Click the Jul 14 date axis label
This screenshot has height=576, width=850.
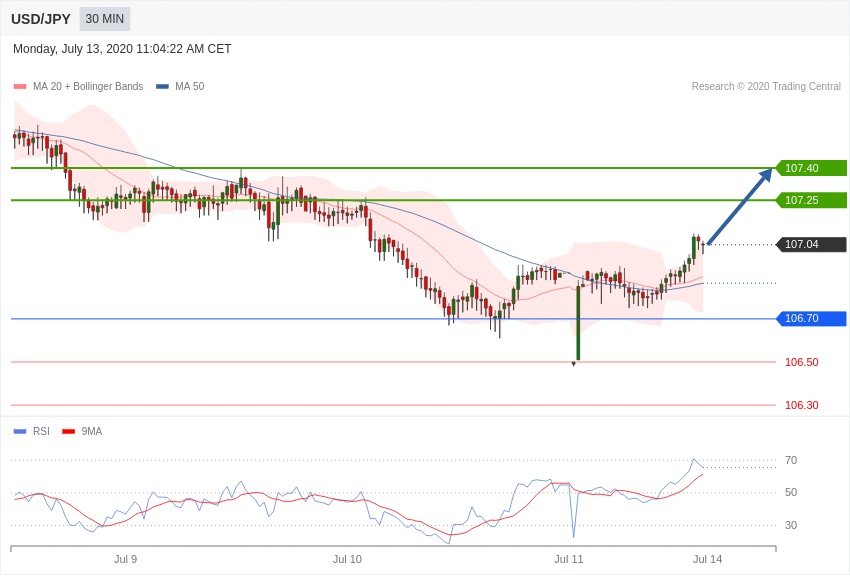707,559
